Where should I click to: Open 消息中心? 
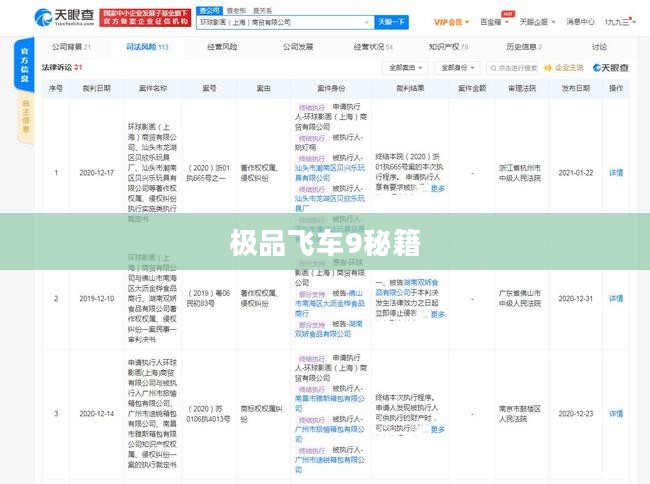[580, 22]
